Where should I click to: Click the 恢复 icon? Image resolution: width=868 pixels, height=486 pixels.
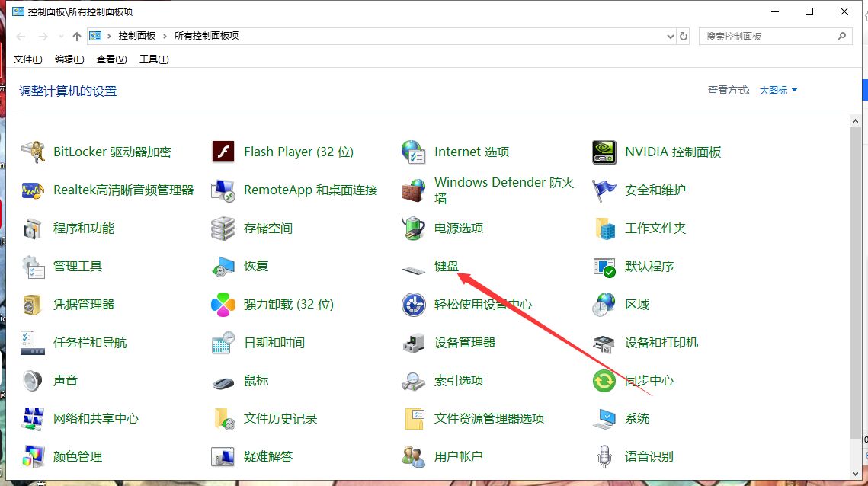point(223,267)
